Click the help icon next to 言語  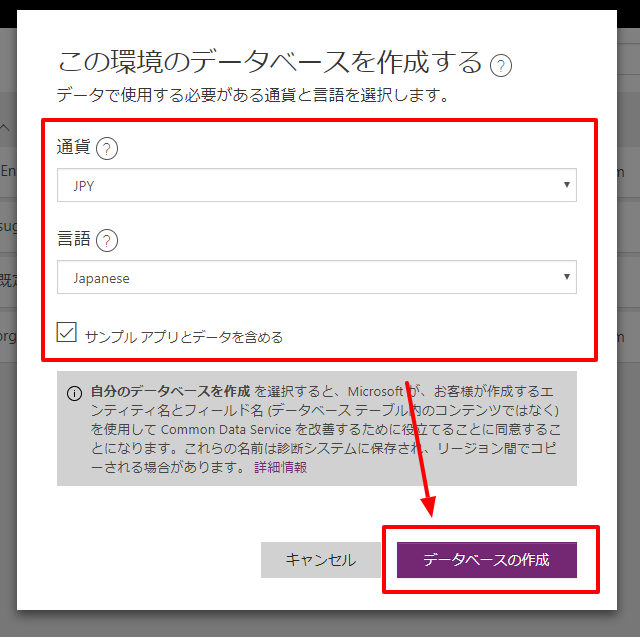point(107,240)
